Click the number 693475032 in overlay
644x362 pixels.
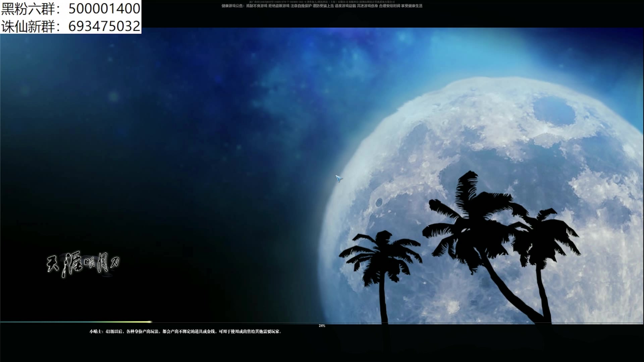coord(104,26)
